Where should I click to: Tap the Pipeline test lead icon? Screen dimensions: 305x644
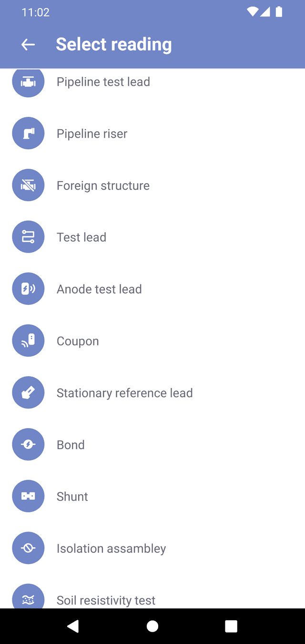pos(28,82)
